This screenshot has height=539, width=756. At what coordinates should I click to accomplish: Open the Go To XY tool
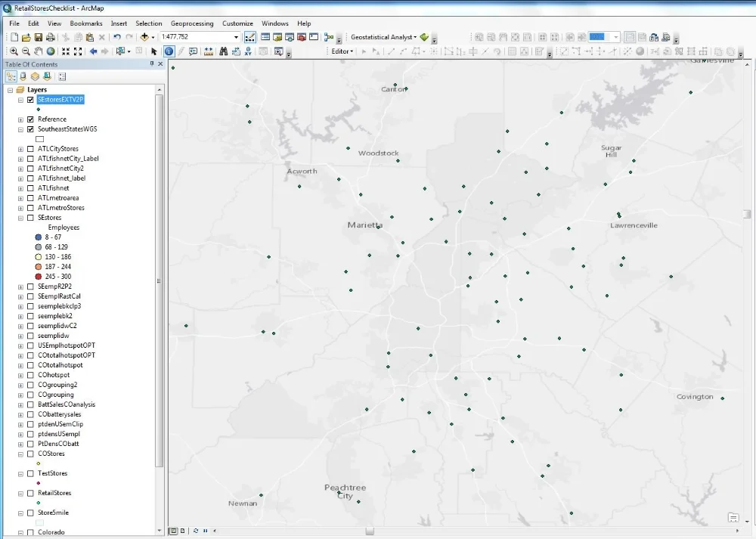point(248,51)
